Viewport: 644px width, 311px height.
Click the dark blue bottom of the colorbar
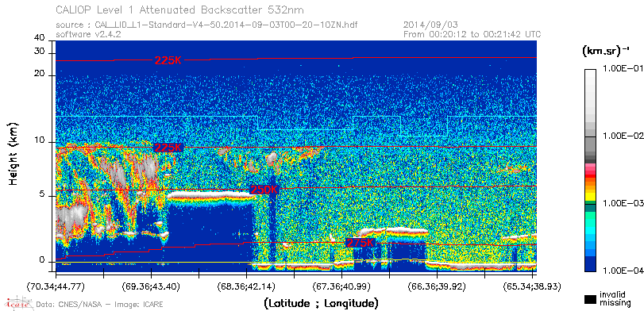(x=591, y=265)
